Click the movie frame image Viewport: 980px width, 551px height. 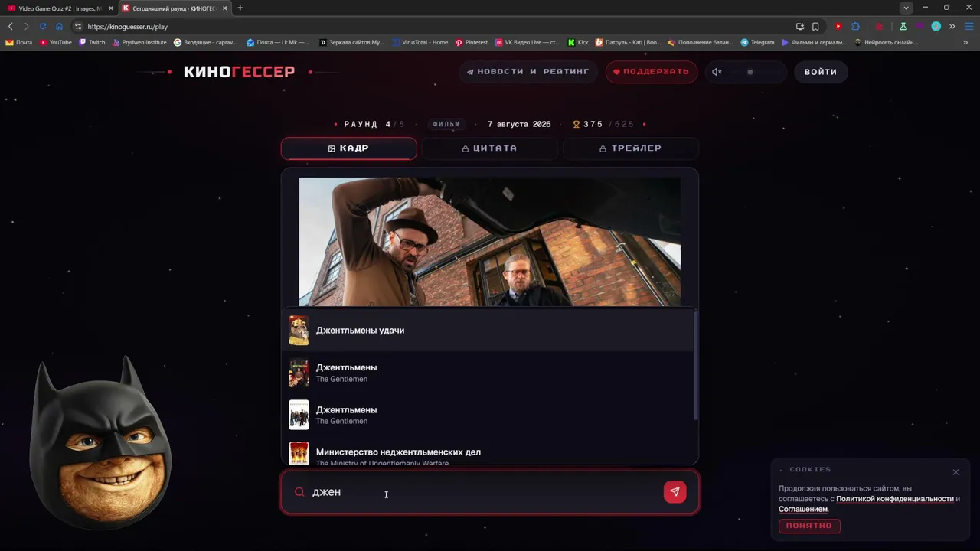(490, 242)
